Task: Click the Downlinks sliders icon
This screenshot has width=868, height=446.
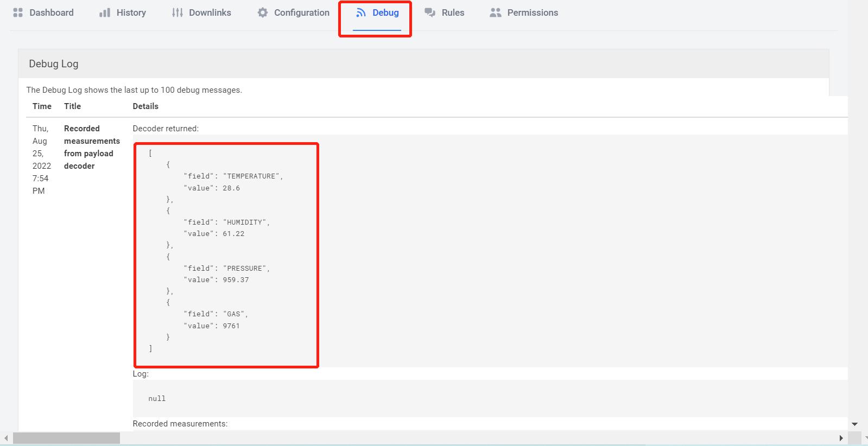Action: (178, 12)
